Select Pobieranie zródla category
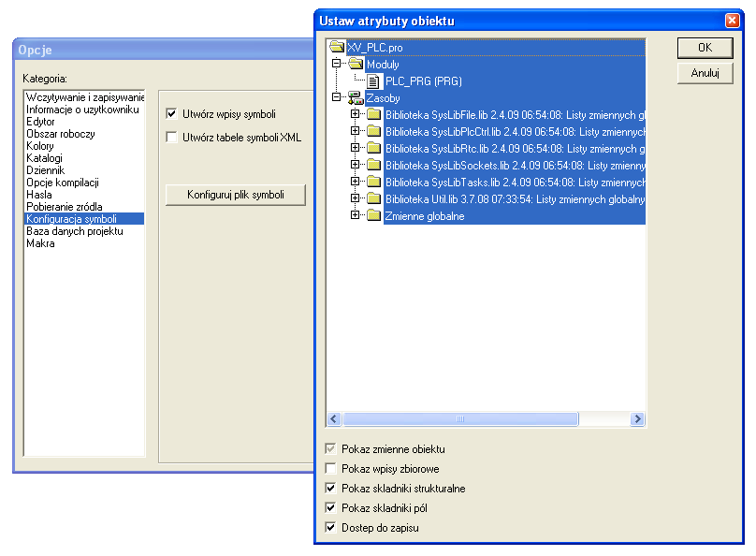This screenshot has width=756, height=556. (x=84, y=207)
